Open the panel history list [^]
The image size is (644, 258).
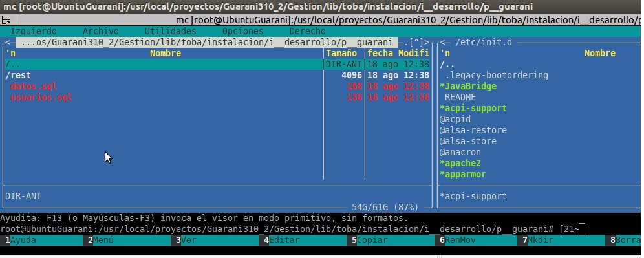(x=417, y=42)
